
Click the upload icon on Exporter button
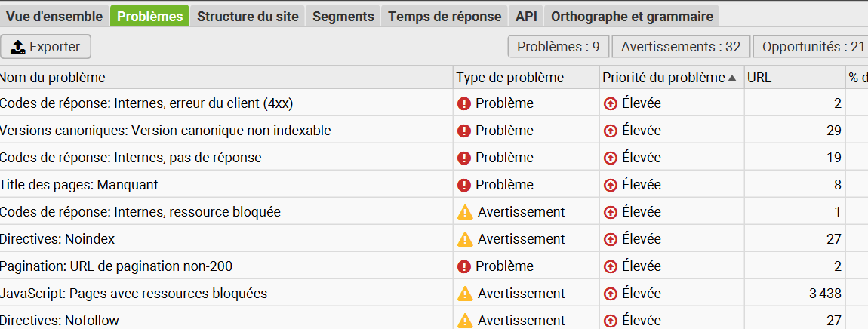pos(17,47)
